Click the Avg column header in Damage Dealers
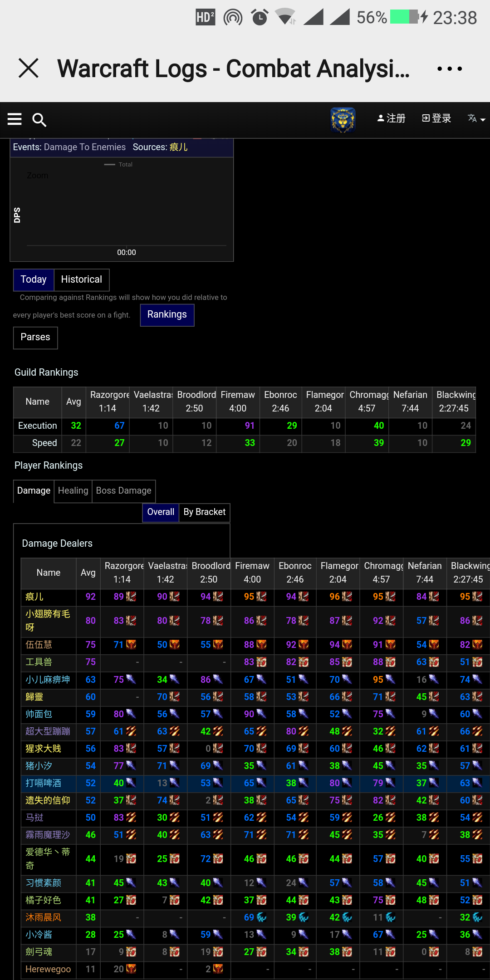This screenshot has height=980, width=490. point(88,573)
